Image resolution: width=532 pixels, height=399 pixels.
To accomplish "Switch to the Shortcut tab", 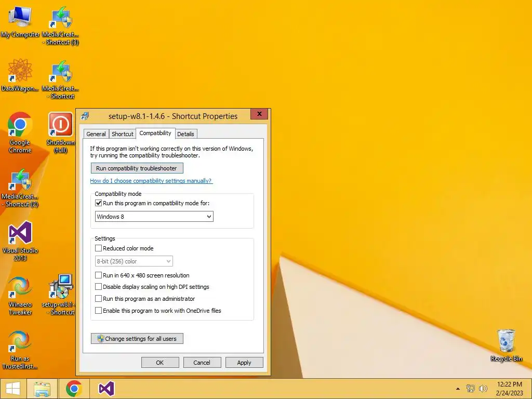I will pos(123,134).
